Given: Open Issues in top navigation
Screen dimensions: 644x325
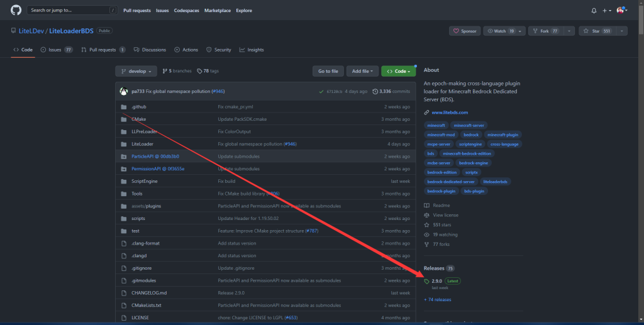Looking at the screenshot, I should tap(162, 11).
